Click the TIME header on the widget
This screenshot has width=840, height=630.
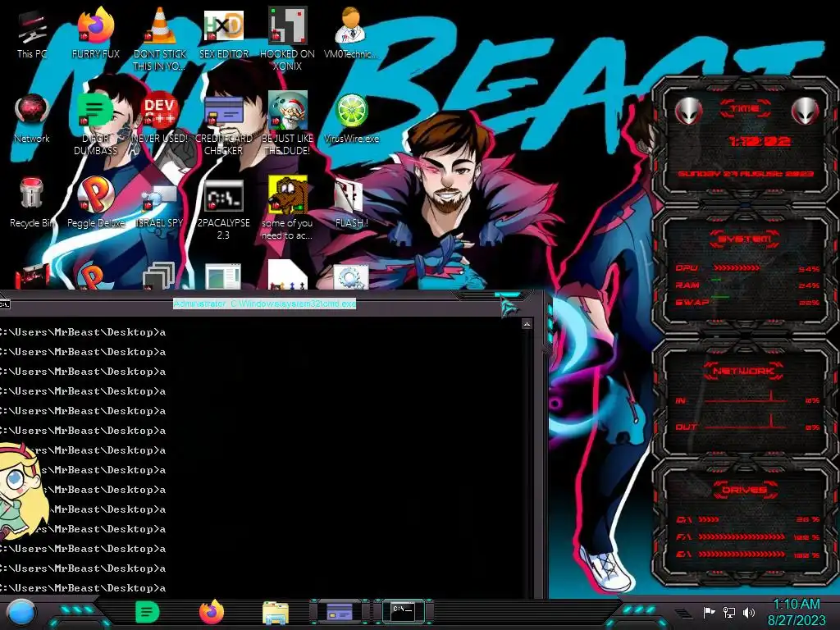point(745,109)
